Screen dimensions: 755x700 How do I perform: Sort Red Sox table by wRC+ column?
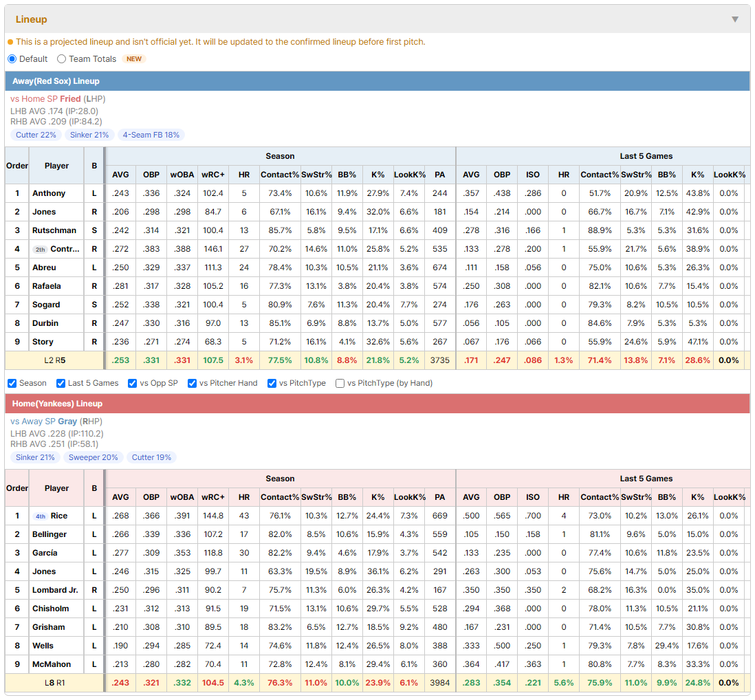point(213,175)
